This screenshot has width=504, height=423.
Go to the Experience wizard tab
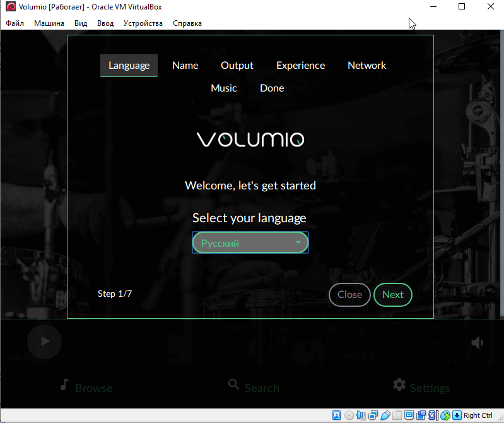coord(300,66)
